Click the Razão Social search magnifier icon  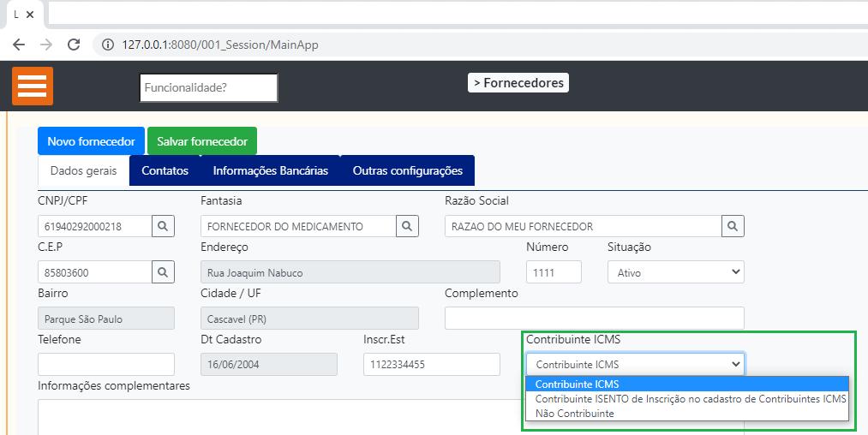(x=732, y=226)
